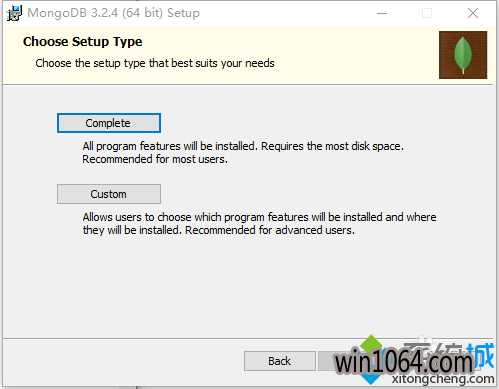Choose the Complete setup type button
Screen dimensions: 499x389
tap(109, 123)
